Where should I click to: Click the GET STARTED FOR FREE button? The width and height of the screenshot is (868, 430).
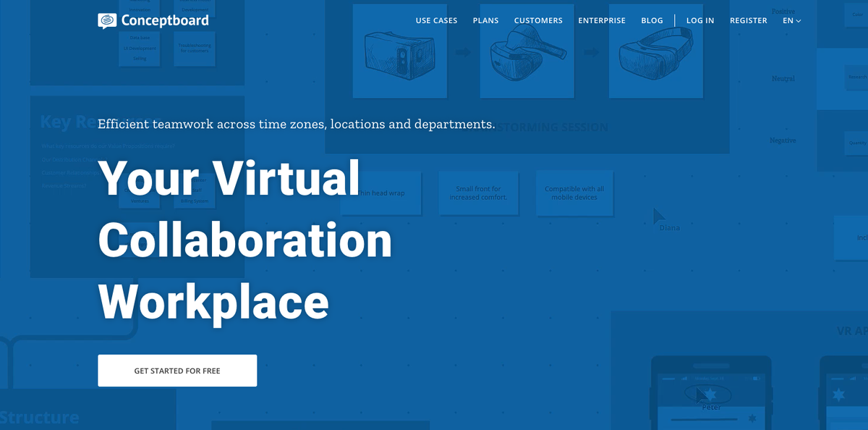click(177, 370)
